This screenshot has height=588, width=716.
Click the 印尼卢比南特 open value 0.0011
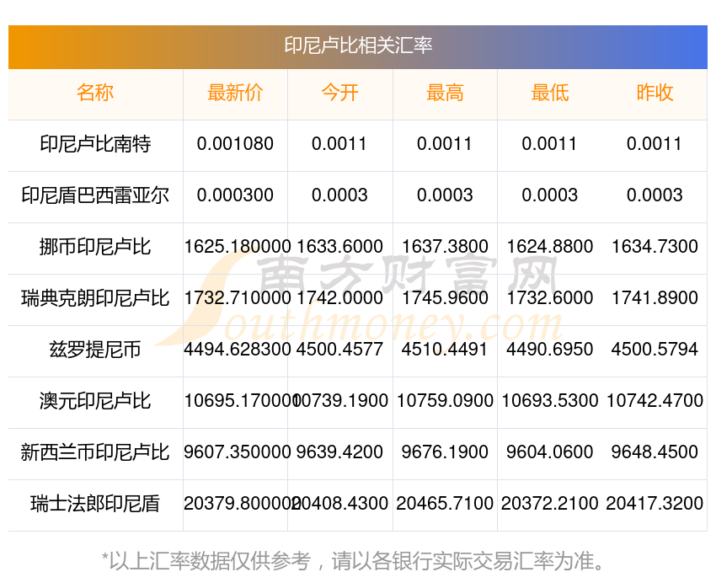(339, 144)
